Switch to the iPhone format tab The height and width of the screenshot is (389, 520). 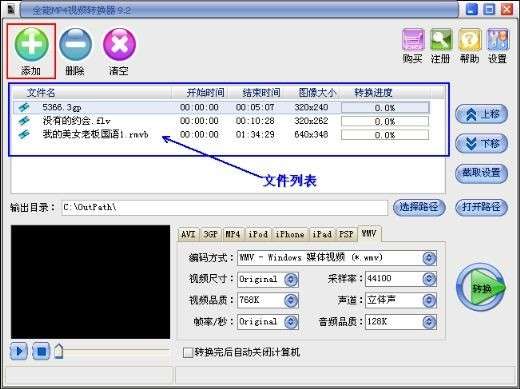click(290, 234)
